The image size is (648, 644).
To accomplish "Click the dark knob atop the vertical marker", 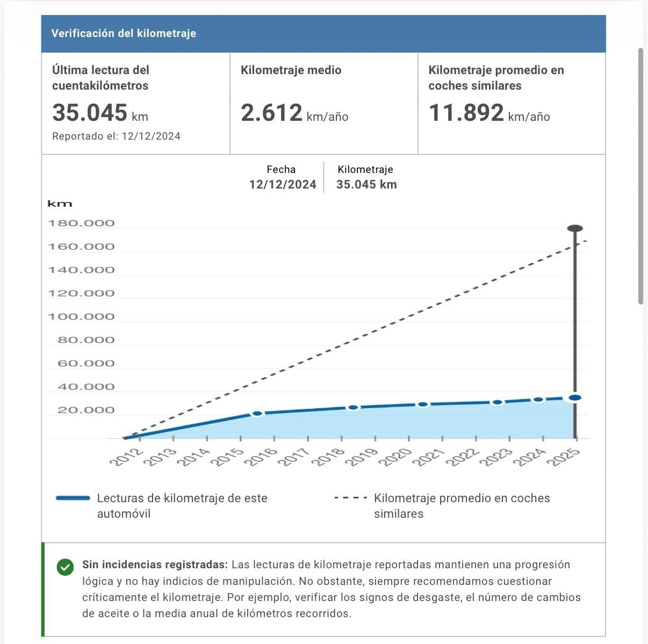I will pyautogui.click(x=575, y=228).
